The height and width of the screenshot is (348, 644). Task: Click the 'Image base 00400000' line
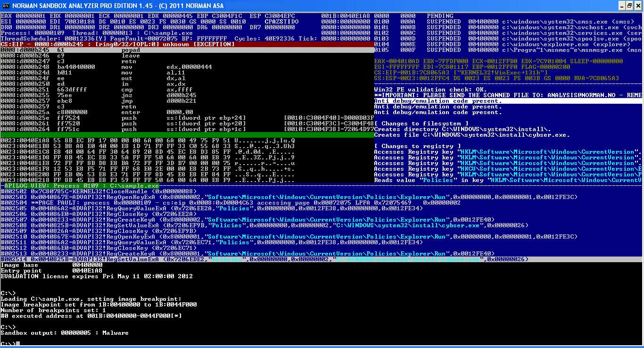(51, 265)
